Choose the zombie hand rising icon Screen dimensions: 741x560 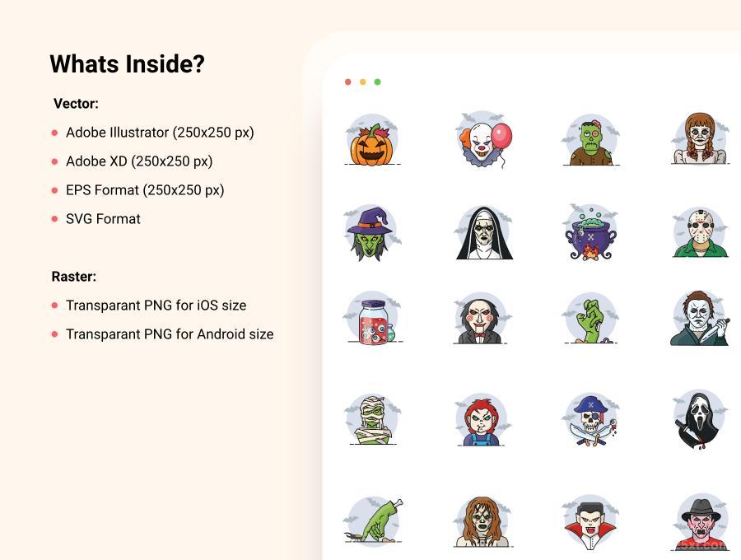pyautogui.click(x=590, y=319)
